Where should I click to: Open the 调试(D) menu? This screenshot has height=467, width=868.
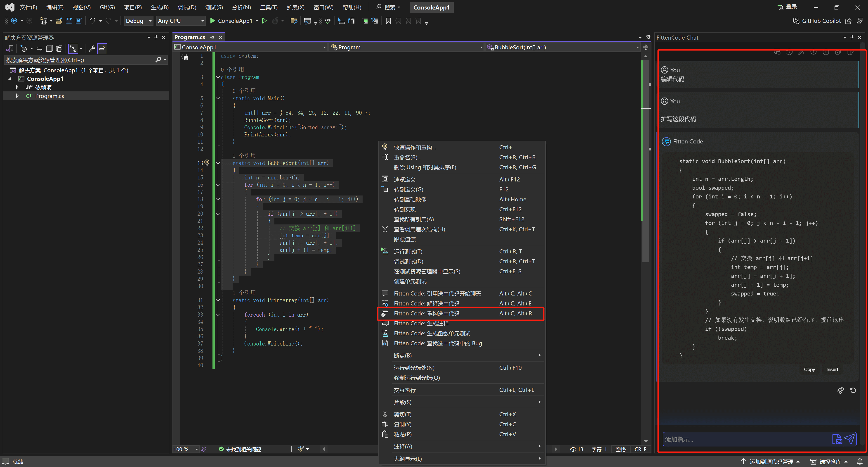187,7
